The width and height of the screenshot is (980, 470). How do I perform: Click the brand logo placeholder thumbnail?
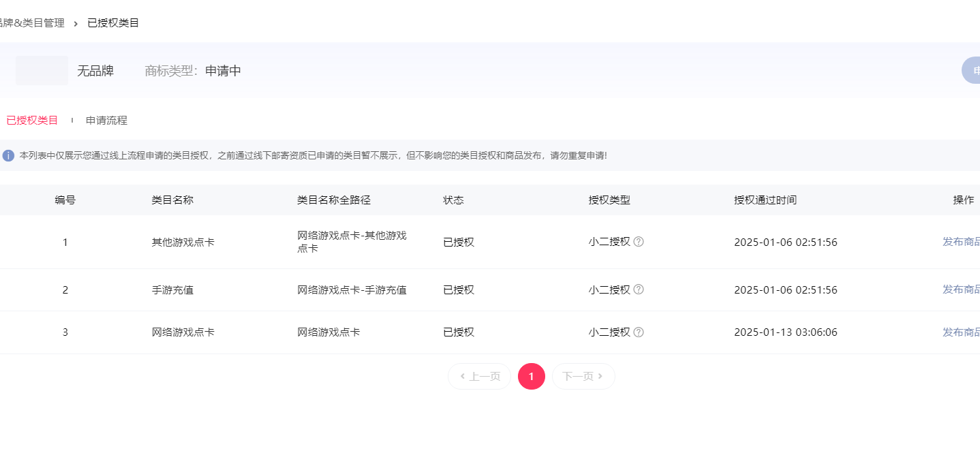[42, 71]
